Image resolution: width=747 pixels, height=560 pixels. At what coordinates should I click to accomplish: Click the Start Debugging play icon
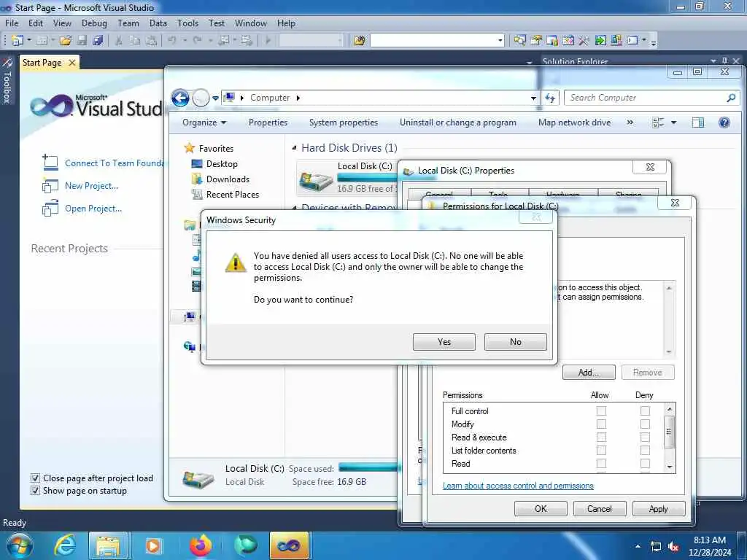pos(268,41)
